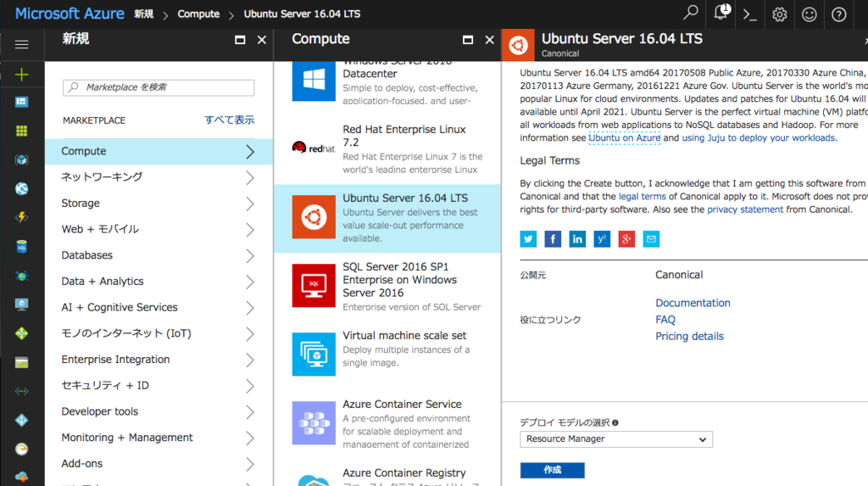The width and height of the screenshot is (868, 486).
Task: Launch Cloud Shell from top bar
Action: (750, 14)
